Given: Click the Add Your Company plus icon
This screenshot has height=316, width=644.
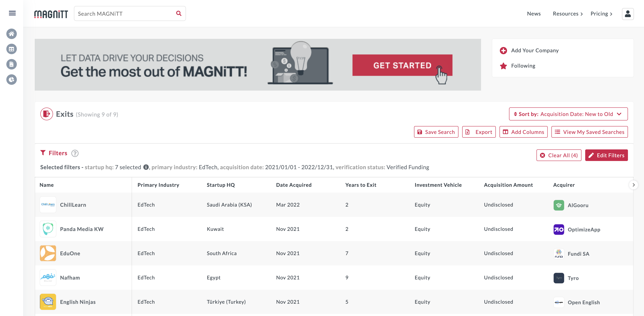Looking at the screenshot, I should point(503,51).
